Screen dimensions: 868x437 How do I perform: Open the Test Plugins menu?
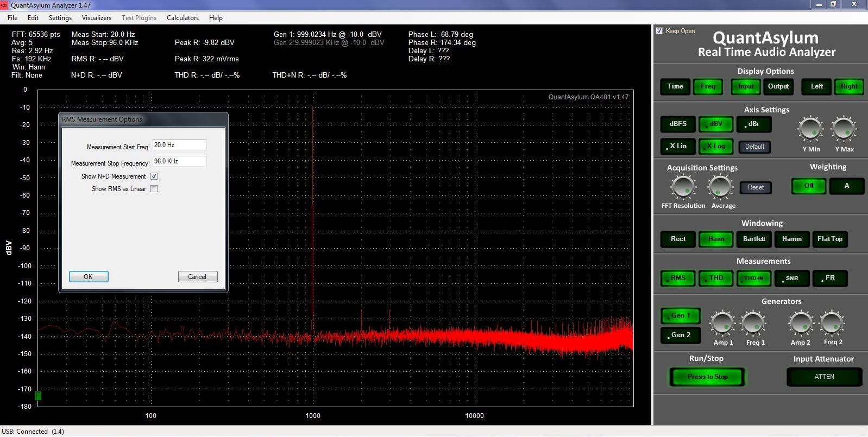(139, 18)
